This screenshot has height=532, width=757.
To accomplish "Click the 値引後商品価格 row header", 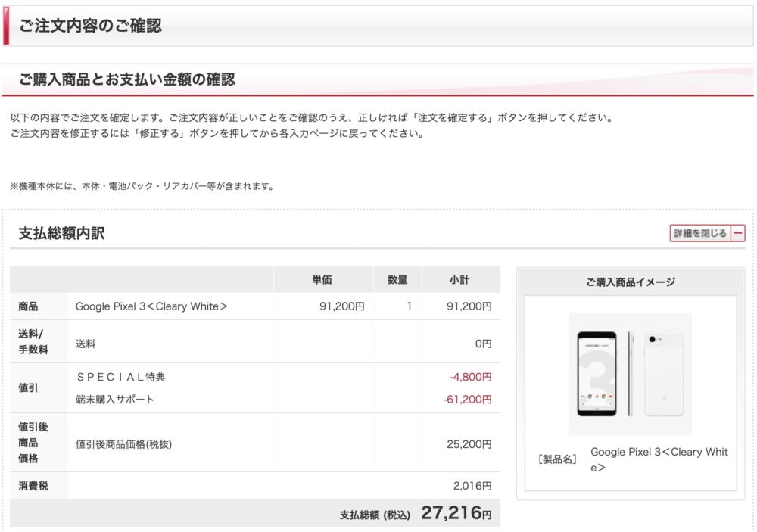I will (33, 443).
